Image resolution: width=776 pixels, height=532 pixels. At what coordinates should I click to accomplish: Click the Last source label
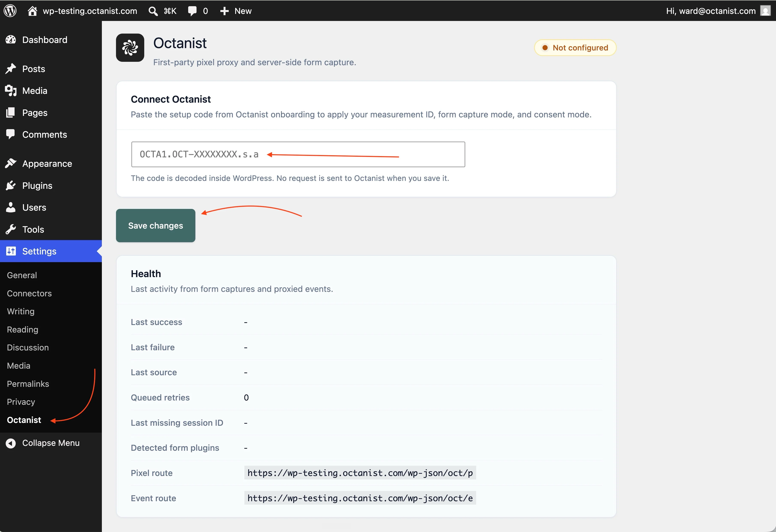(x=154, y=372)
